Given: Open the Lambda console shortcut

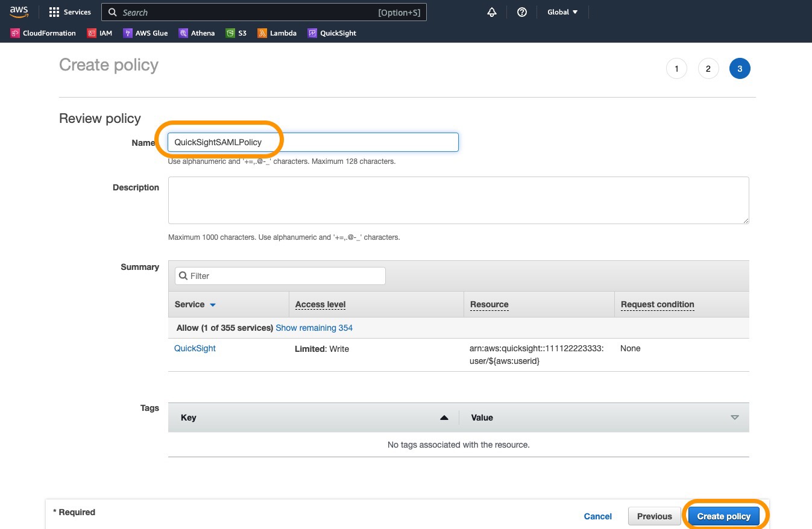Looking at the screenshot, I should click(x=277, y=33).
